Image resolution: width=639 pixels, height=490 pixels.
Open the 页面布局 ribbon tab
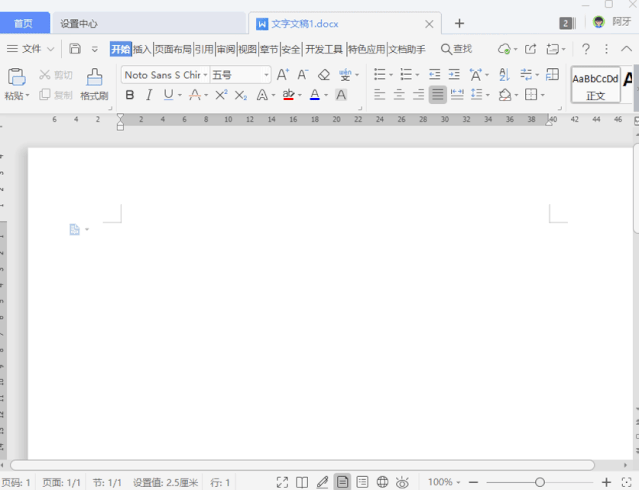point(172,48)
